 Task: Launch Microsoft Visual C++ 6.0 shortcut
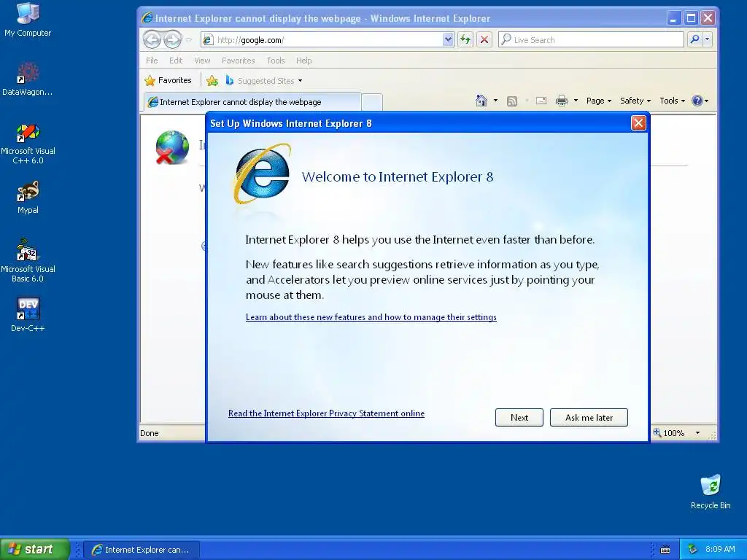tap(28, 144)
